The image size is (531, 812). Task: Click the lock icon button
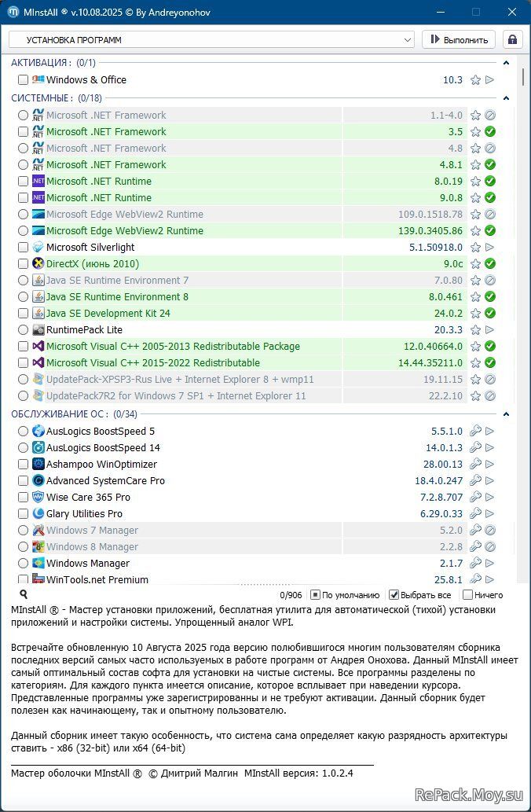(512, 40)
